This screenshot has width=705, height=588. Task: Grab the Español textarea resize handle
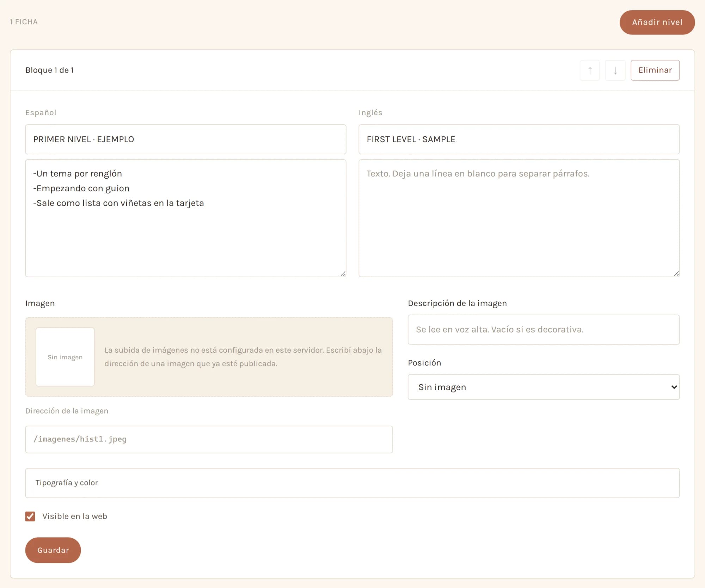click(x=343, y=274)
